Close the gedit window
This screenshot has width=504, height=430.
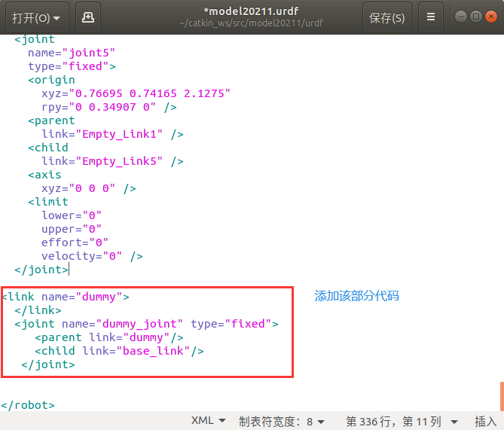(491, 17)
